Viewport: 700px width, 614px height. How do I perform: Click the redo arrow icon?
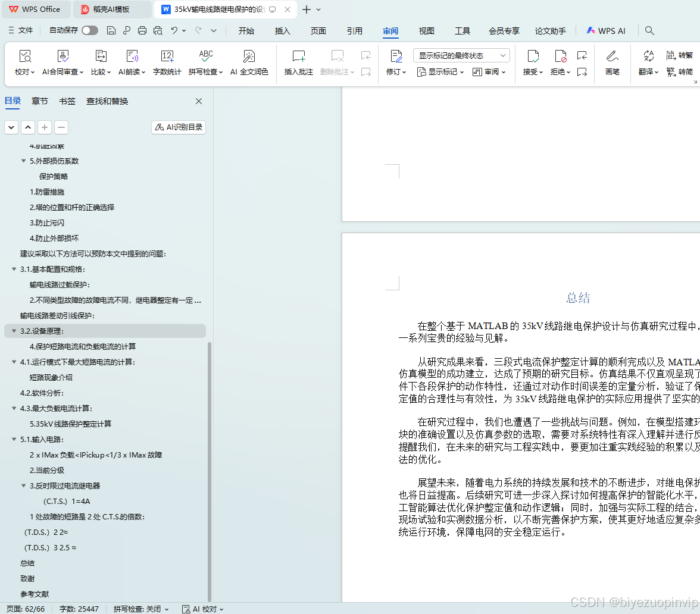point(198,30)
